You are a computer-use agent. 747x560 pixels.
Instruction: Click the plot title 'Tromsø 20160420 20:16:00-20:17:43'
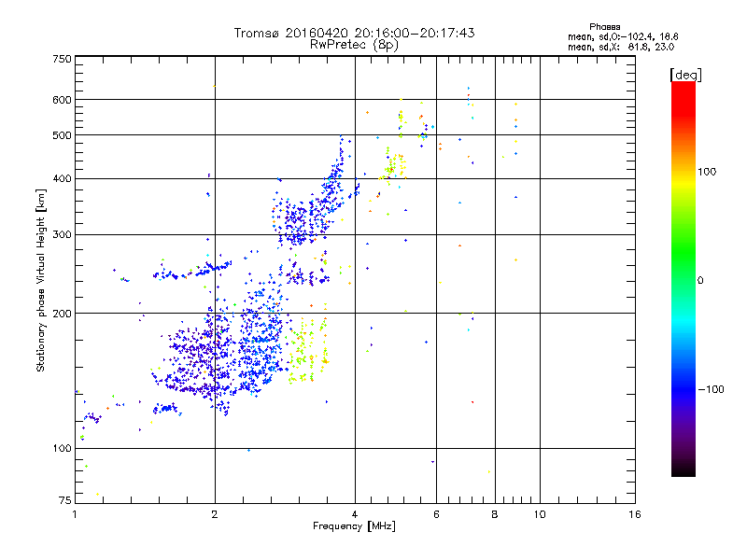pyautogui.click(x=354, y=33)
